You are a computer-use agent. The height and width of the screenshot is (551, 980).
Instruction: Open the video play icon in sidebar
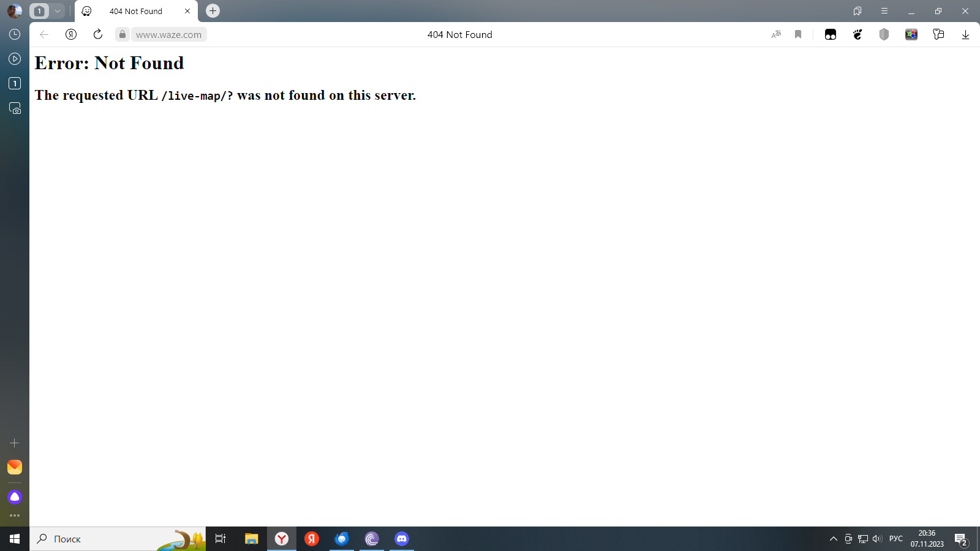click(x=15, y=59)
